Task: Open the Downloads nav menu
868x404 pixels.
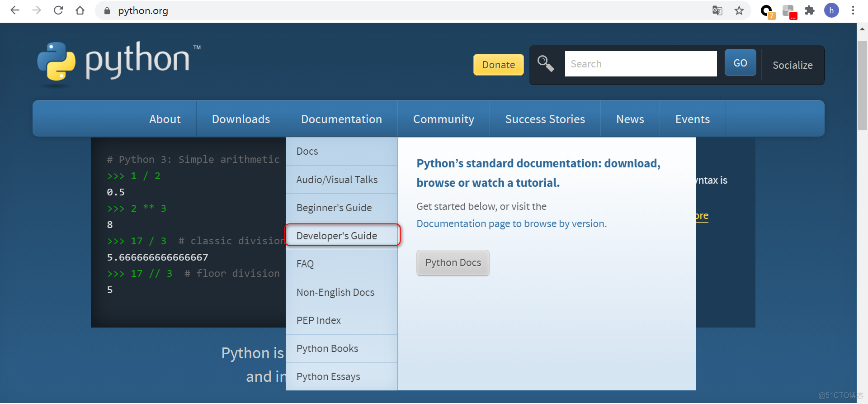Action: pos(241,119)
